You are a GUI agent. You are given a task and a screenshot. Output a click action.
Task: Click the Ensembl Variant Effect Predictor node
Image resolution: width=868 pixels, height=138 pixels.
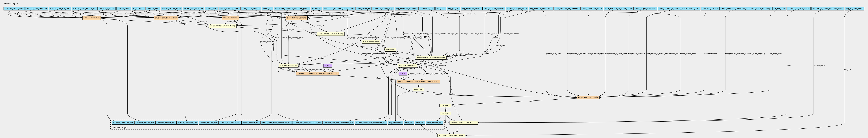(x=431, y=58)
